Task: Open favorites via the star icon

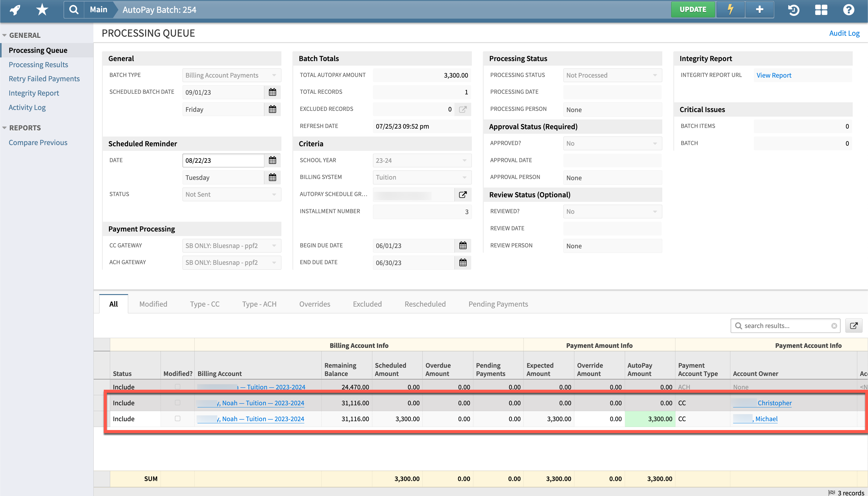Action: click(42, 9)
